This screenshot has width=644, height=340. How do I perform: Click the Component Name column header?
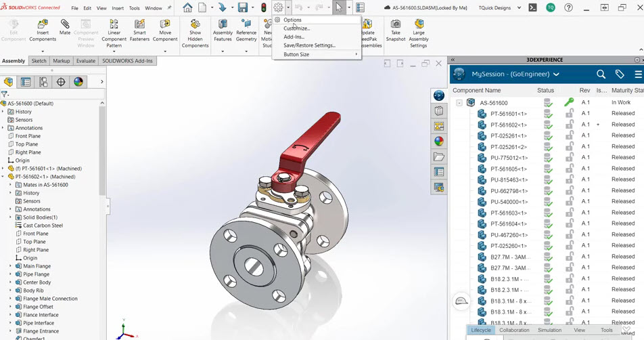pyautogui.click(x=476, y=91)
